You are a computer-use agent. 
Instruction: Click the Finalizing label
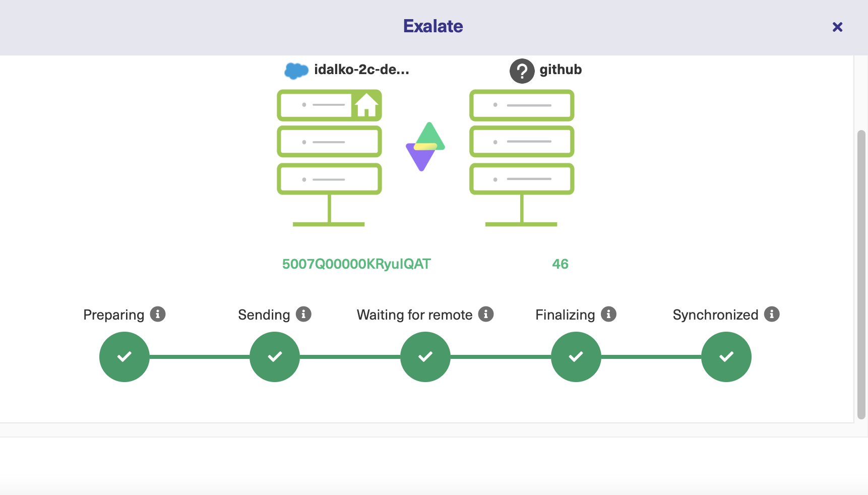565,315
